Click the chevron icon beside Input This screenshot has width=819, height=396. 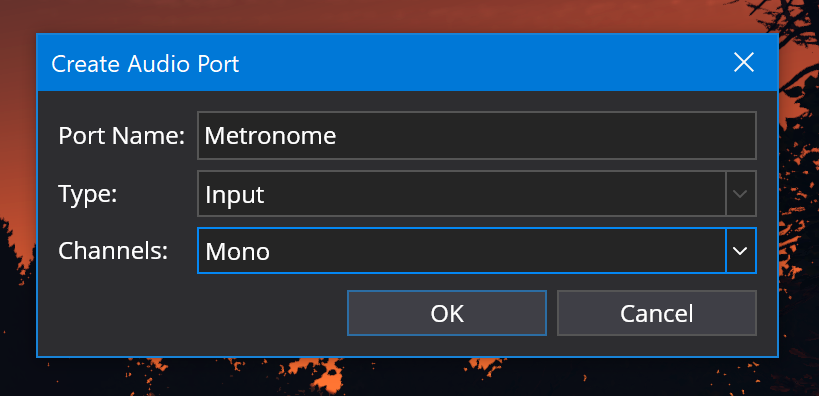pyautogui.click(x=741, y=193)
